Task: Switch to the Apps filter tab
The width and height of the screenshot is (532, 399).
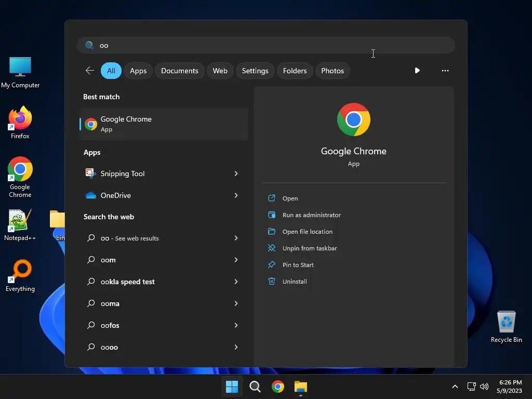Action: [x=138, y=71]
